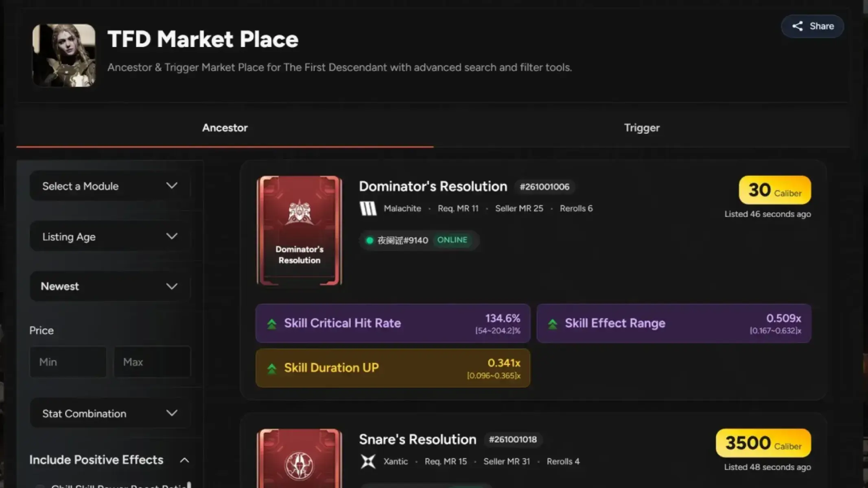
Task: Click inside the Min price input field
Action: [68, 362]
